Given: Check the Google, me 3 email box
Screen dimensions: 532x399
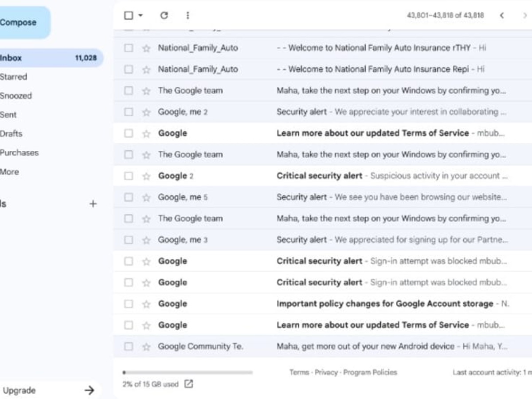Looking at the screenshot, I should 129,239.
